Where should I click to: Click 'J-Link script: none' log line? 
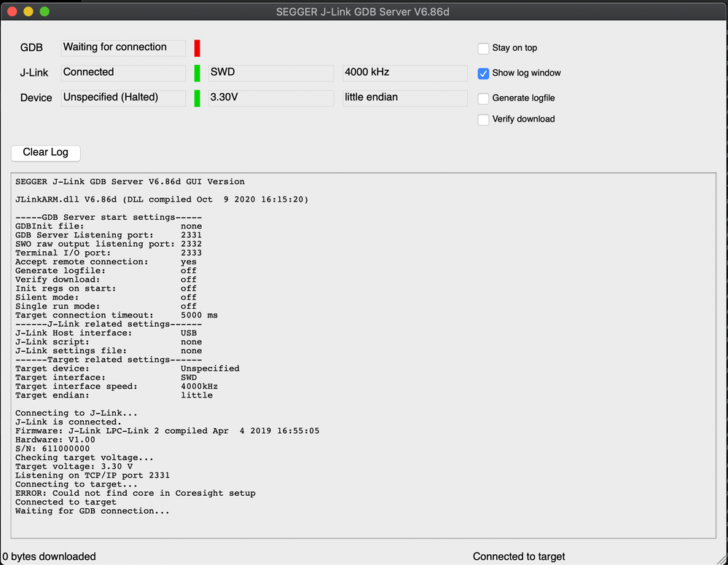(109, 342)
